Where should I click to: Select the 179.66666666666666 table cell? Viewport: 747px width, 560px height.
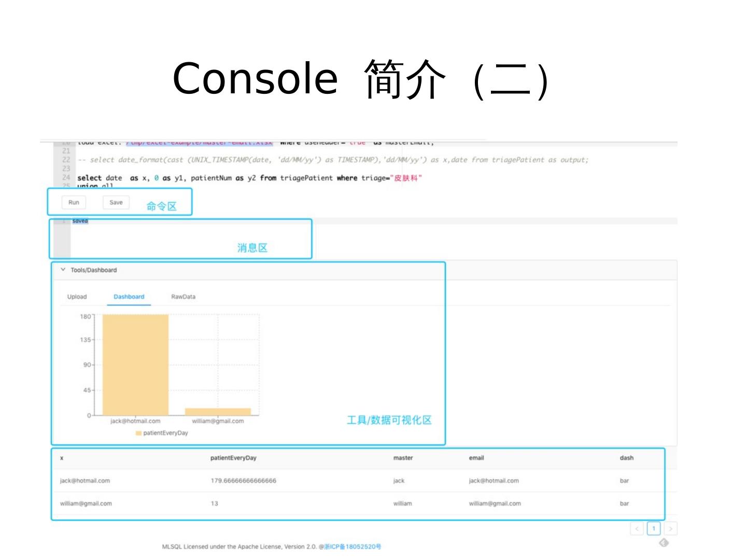tap(243, 481)
